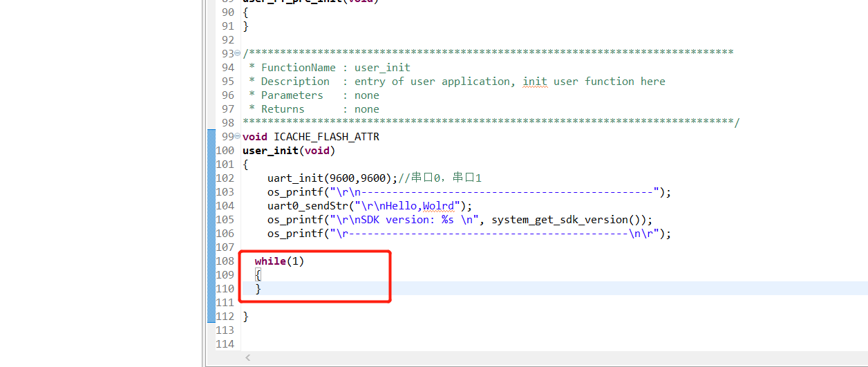Click the uart0_sendStr "Hello,Wolrd" line
Viewport: 868px width, 367px height.
(370, 206)
